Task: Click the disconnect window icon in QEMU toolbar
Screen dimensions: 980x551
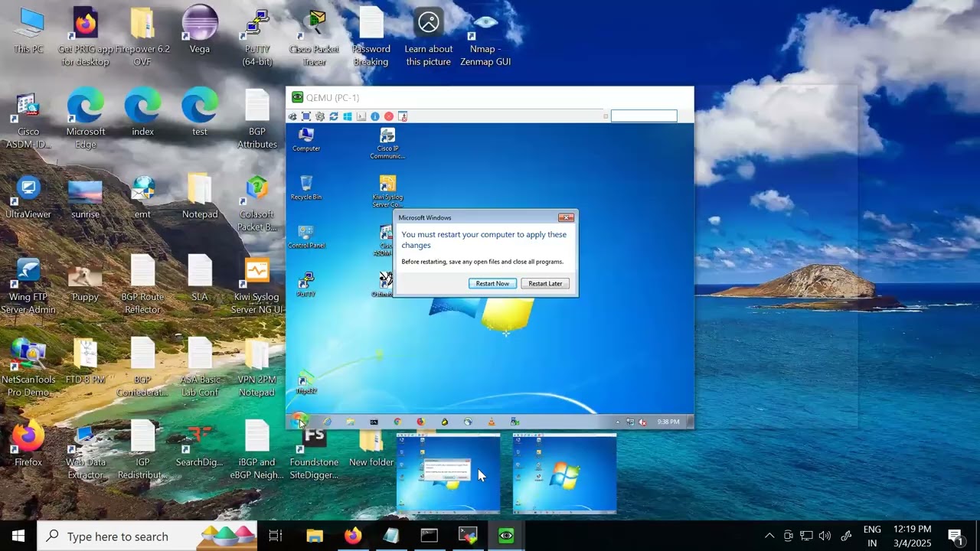Action: coord(403,116)
